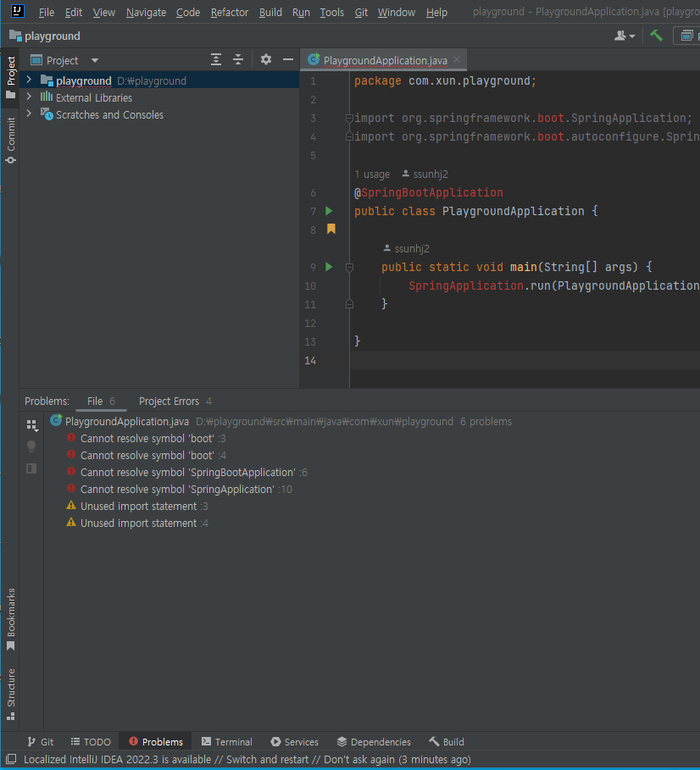This screenshot has width=700, height=770.
Task: Collapse import block fold marker at line 3
Action: tap(349, 118)
